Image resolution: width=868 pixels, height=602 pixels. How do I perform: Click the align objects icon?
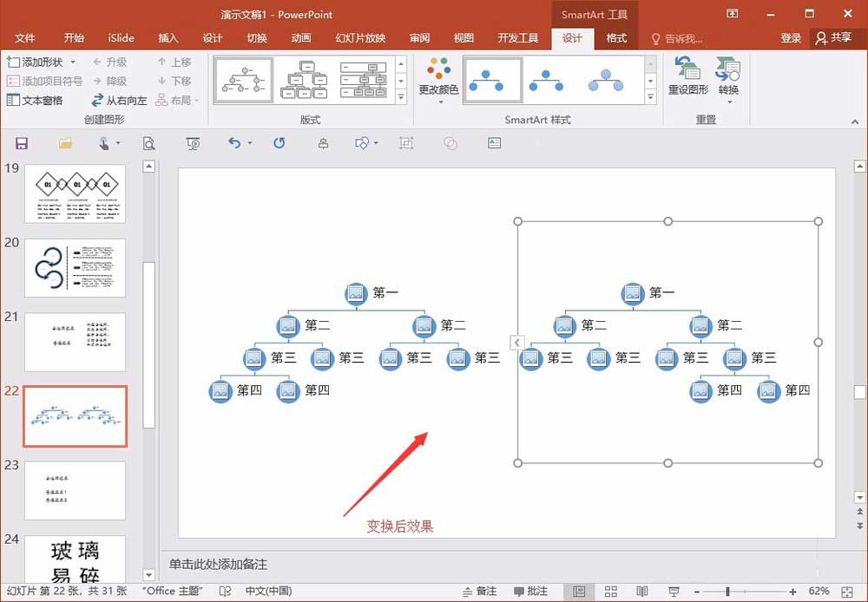(x=323, y=144)
